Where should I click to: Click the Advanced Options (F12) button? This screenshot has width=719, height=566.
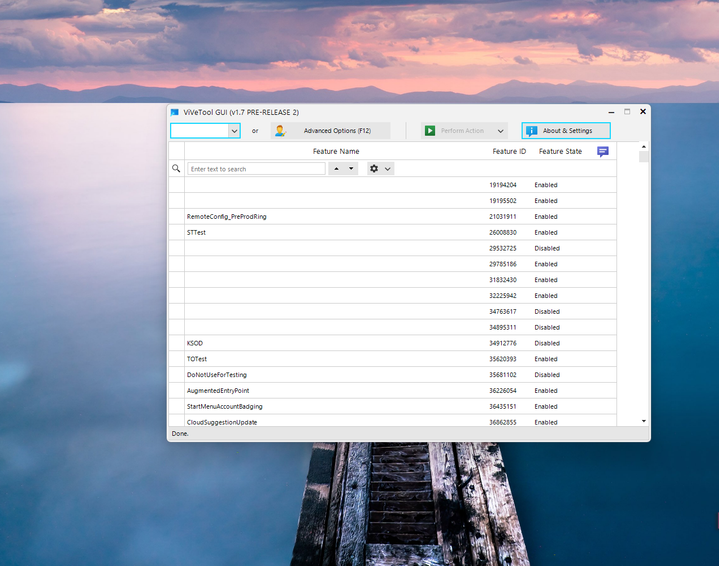[x=329, y=131]
